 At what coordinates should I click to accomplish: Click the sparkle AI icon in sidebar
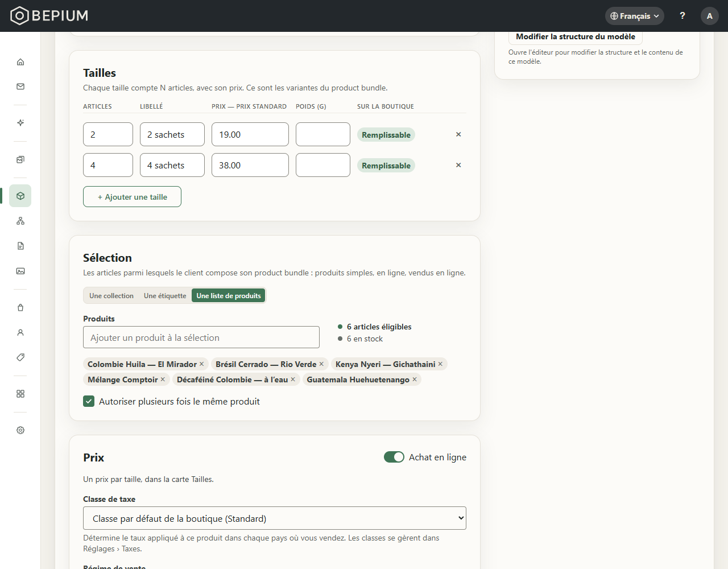(20, 123)
